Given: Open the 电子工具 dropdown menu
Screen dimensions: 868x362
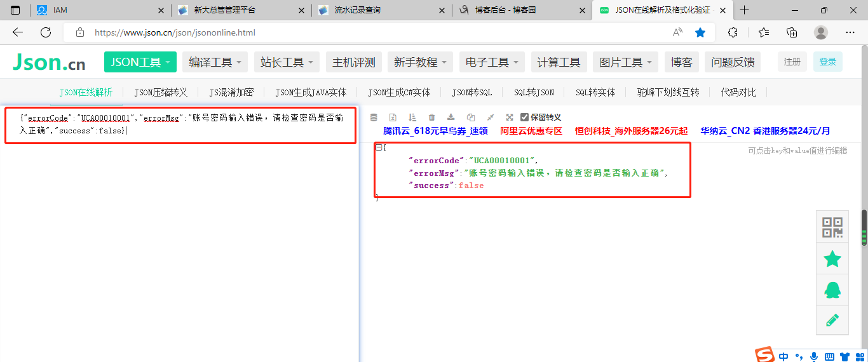Looking at the screenshot, I should click(x=492, y=62).
